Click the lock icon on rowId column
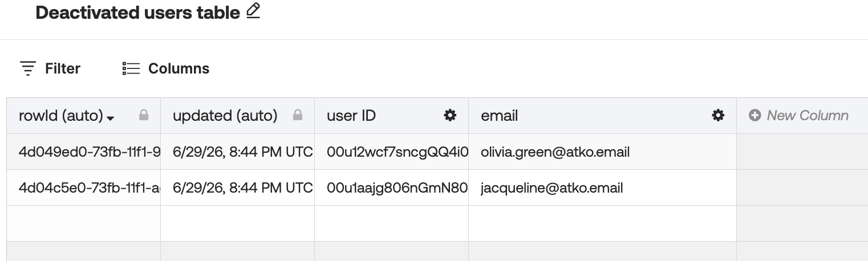Screen dimensions: 868x261 coord(144,116)
